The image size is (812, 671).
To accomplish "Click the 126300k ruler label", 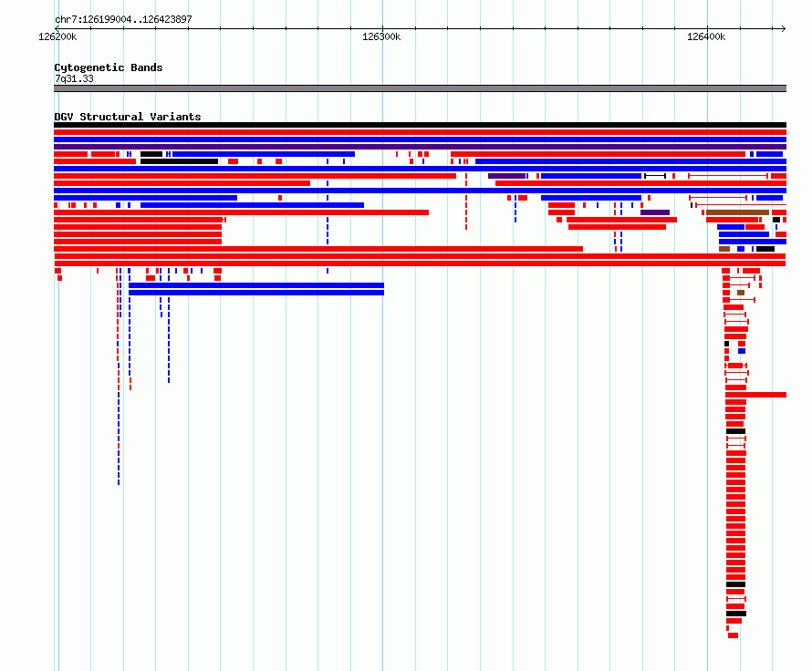I will tap(381, 36).
